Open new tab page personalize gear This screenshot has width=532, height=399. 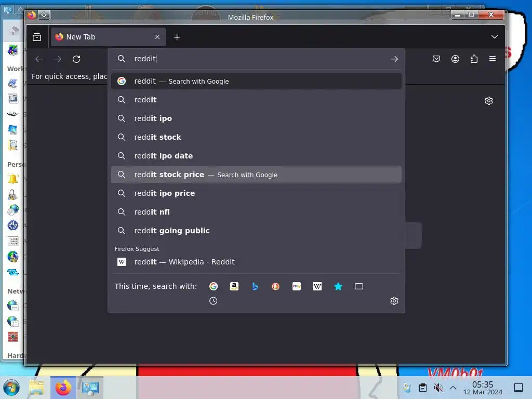click(488, 101)
